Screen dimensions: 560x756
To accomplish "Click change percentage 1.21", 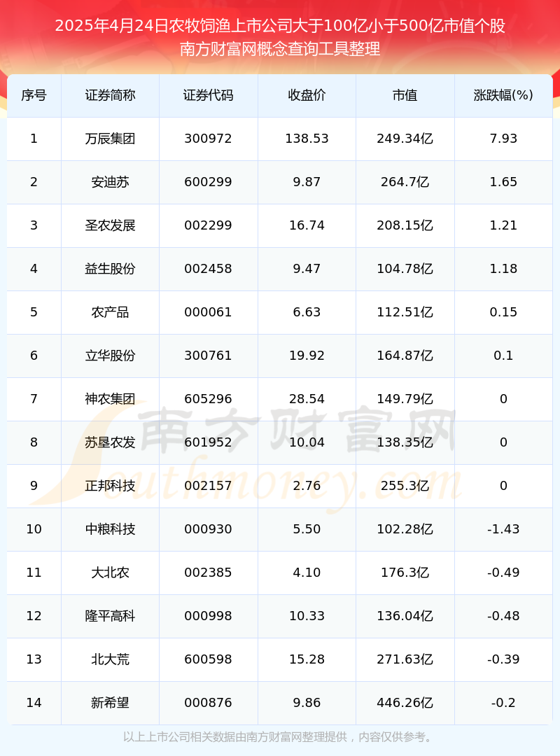I will [503, 225].
